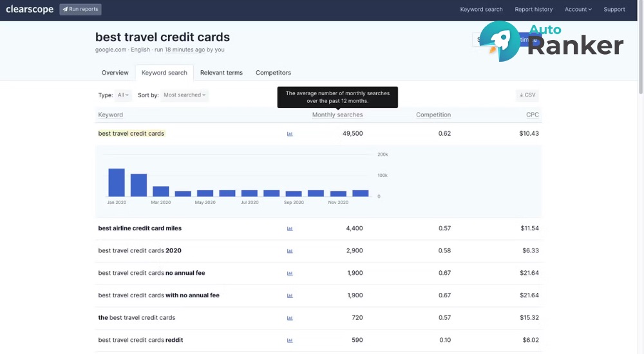Viewport: 644px width, 354px height.
Task: Open trend chart for best airline credit card miles
Action: tap(290, 228)
